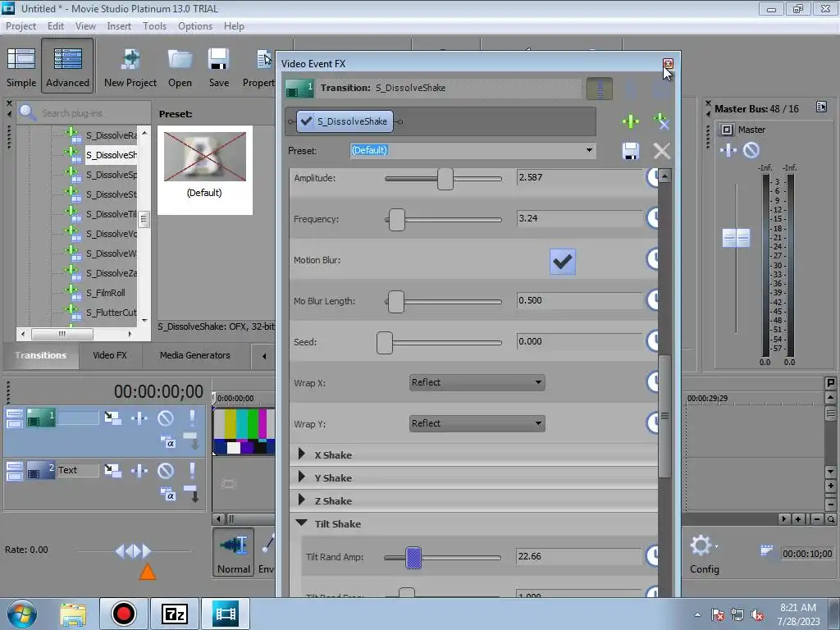Open Movie Studio taskbar icon
This screenshot has width=840, height=630.
pyautogui.click(x=226, y=614)
